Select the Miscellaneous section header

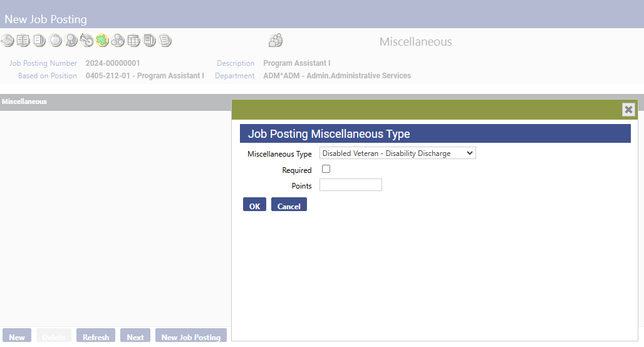point(24,102)
